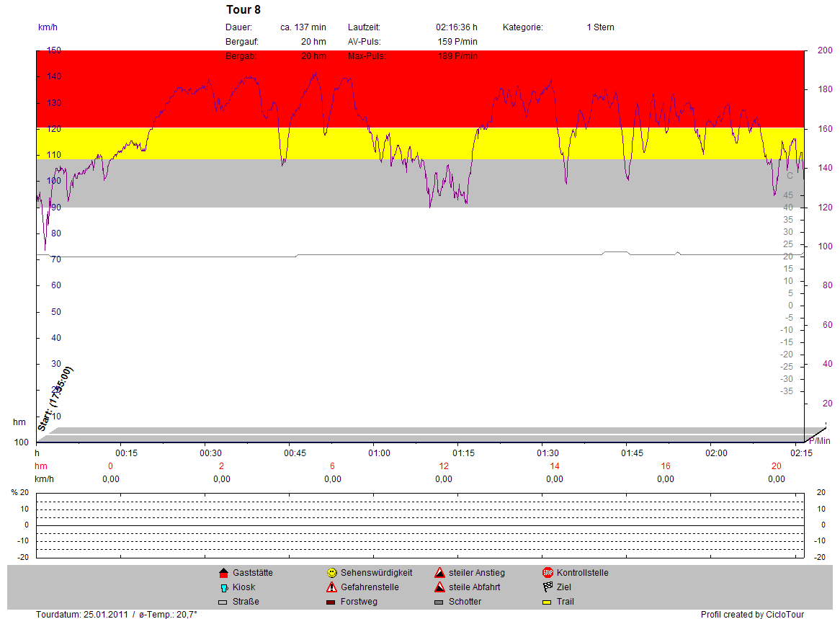Click the Tour 8 chart title
The height and width of the screenshot is (619, 840).
(x=243, y=10)
